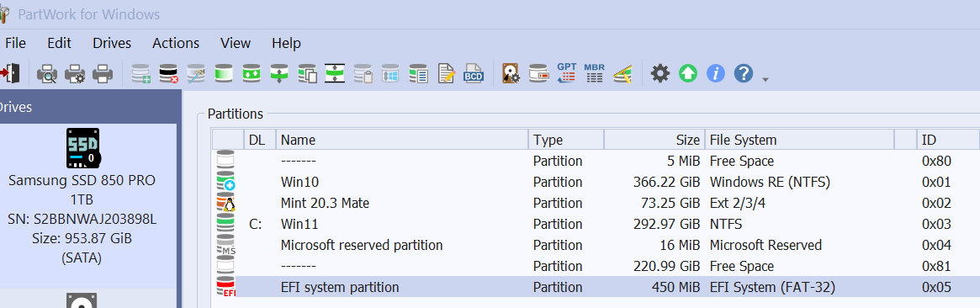Open settings via the gear icon
980x308 pixels.
pos(660,74)
